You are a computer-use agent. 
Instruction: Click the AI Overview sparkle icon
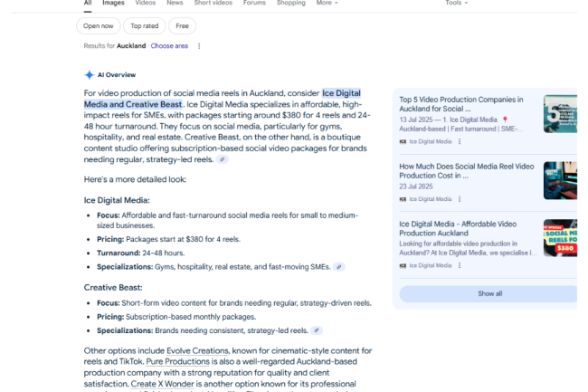[89, 74]
